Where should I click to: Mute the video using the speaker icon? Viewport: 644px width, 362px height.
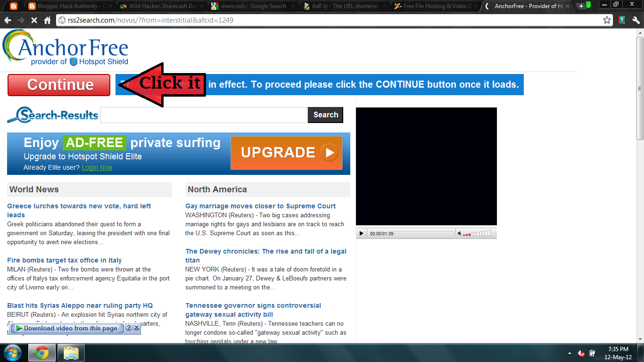[459, 233]
